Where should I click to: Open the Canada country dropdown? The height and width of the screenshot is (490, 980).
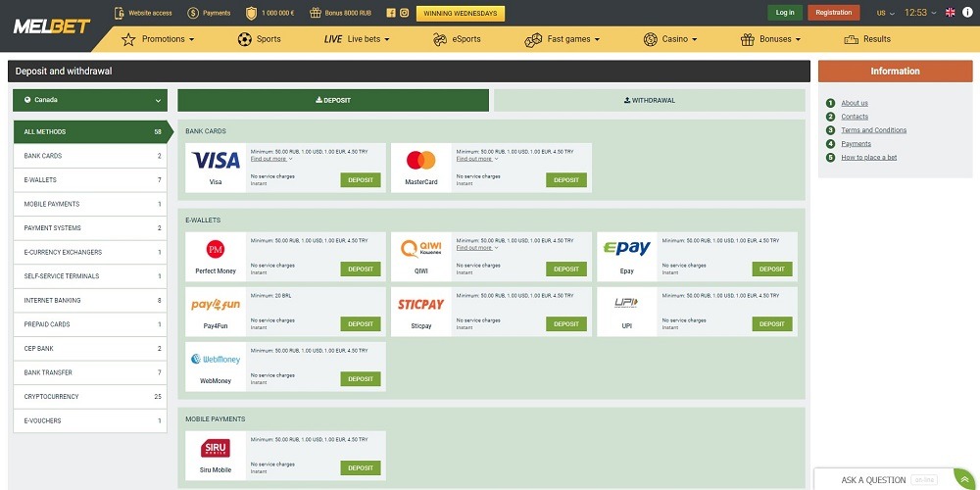[90, 100]
